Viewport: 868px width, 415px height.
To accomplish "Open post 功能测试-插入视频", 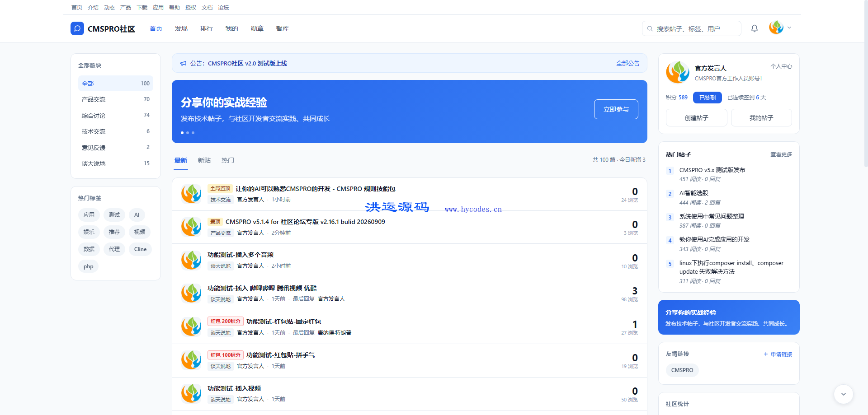I will click(234, 388).
